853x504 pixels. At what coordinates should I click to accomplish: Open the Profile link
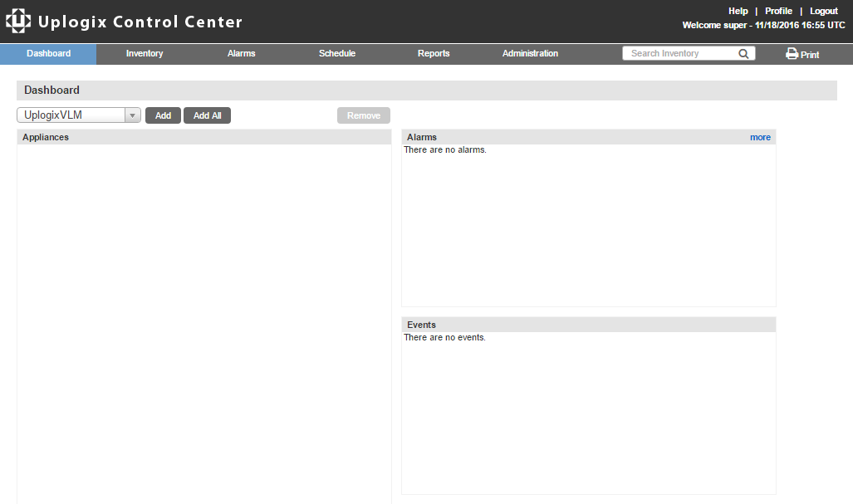tap(778, 11)
